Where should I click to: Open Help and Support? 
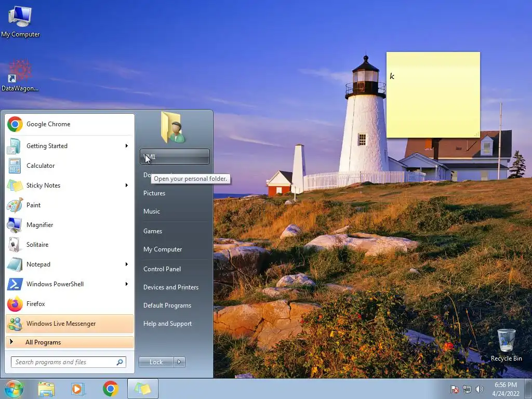tap(175, 324)
